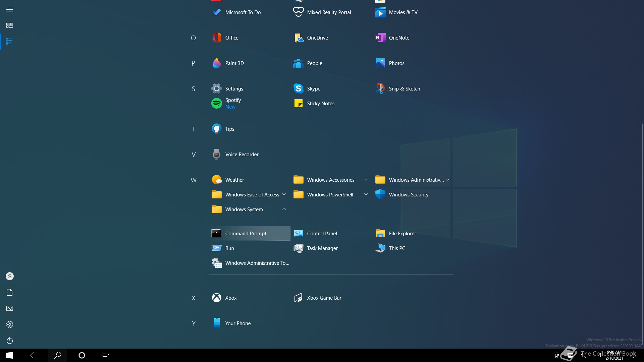Viewport: 644px width, 362px height.
Task: Open the Photos app icon
Action: click(380, 63)
